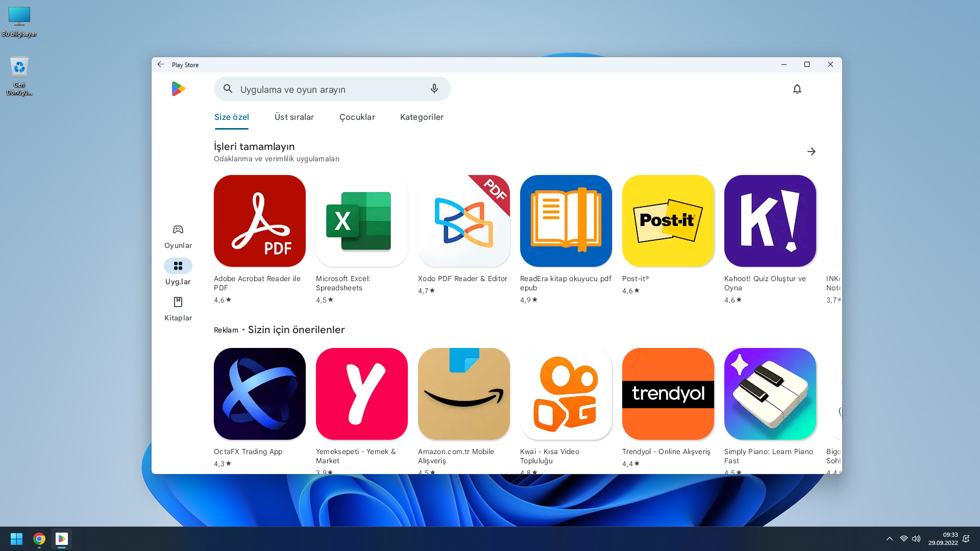Click OctaFX Trading App title
The image size is (980, 551).
[248, 452]
